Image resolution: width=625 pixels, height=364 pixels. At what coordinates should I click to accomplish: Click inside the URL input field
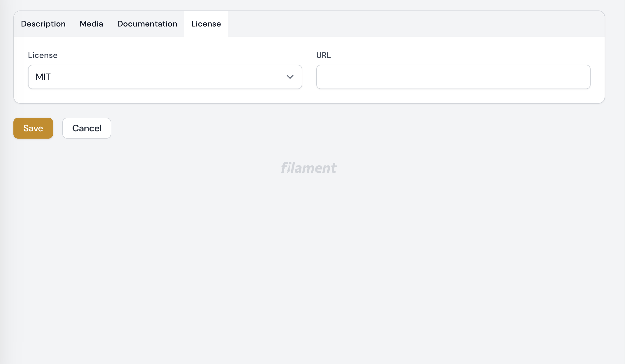coord(453,77)
